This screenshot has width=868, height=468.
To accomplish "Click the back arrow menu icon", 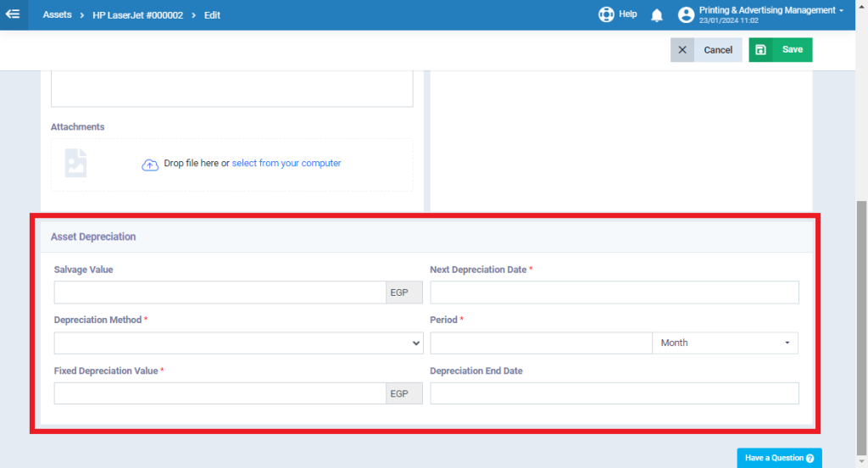I will (x=13, y=14).
